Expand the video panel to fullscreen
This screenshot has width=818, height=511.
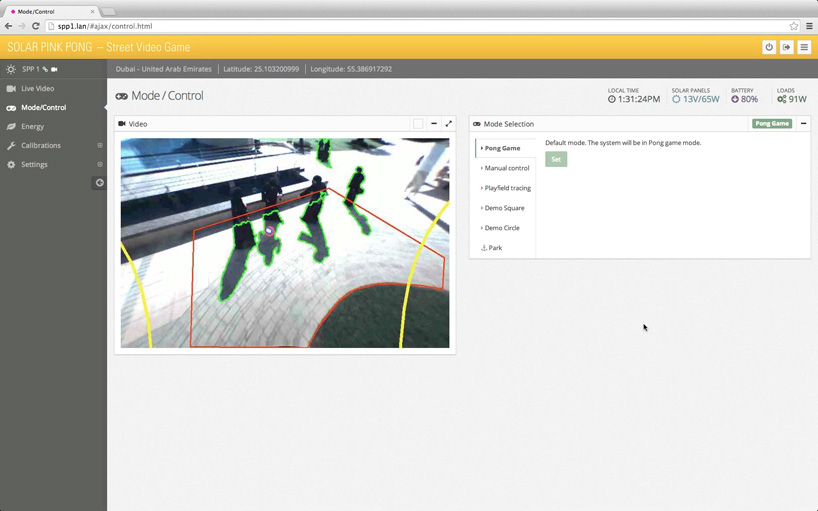pyautogui.click(x=448, y=124)
